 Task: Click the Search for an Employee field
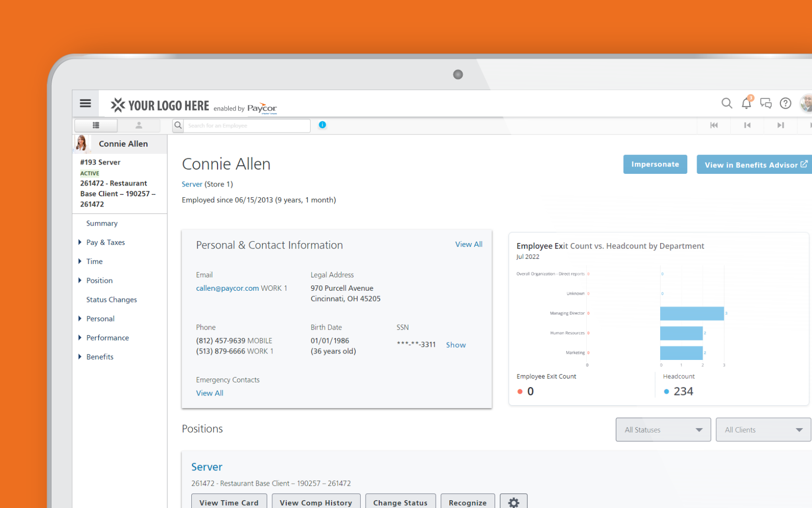246,126
